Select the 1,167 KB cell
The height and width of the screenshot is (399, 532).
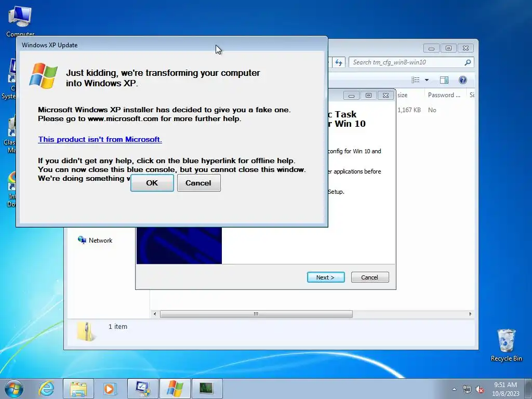tap(409, 110)
